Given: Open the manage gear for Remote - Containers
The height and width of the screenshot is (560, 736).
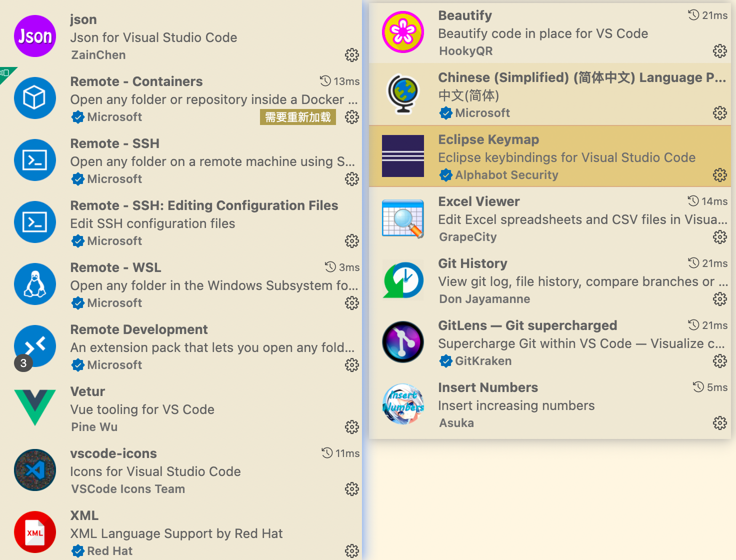Looking at the screenshot, I should 352,117.
